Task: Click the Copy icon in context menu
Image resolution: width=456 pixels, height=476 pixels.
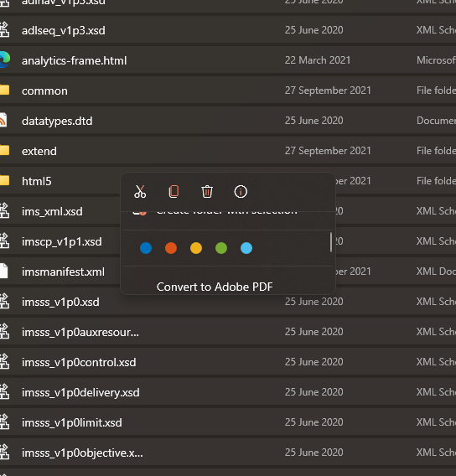Action: tap(174, 192)
